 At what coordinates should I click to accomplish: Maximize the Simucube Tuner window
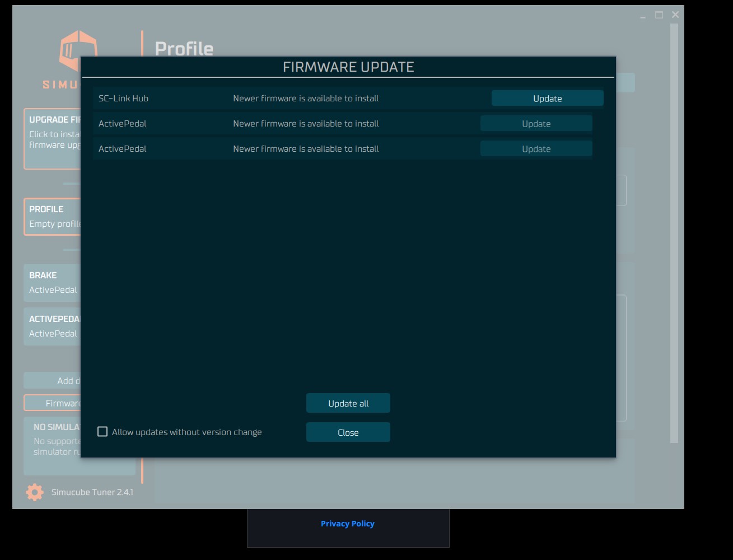pyautogui.click(x=659, y=15)
